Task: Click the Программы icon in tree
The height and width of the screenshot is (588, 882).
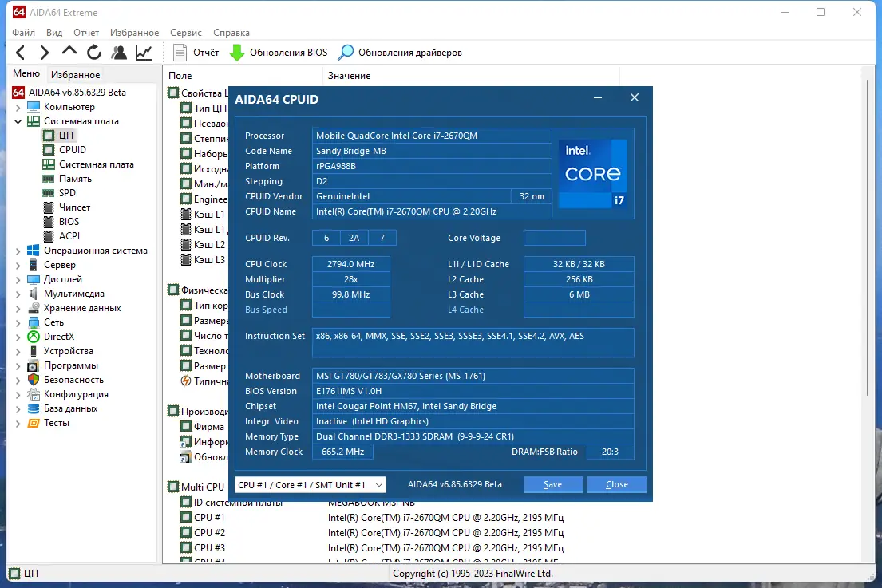Action: (34, 365)
